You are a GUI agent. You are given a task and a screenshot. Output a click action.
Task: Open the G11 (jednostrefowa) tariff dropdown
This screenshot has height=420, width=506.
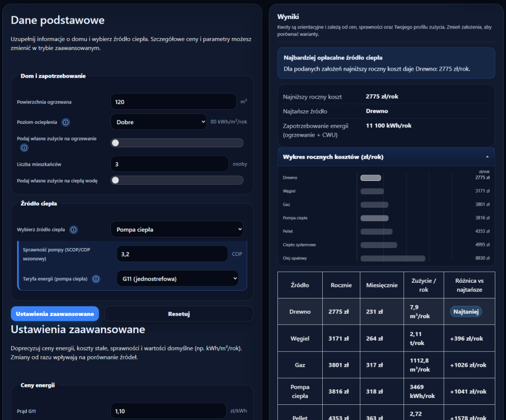177,278
